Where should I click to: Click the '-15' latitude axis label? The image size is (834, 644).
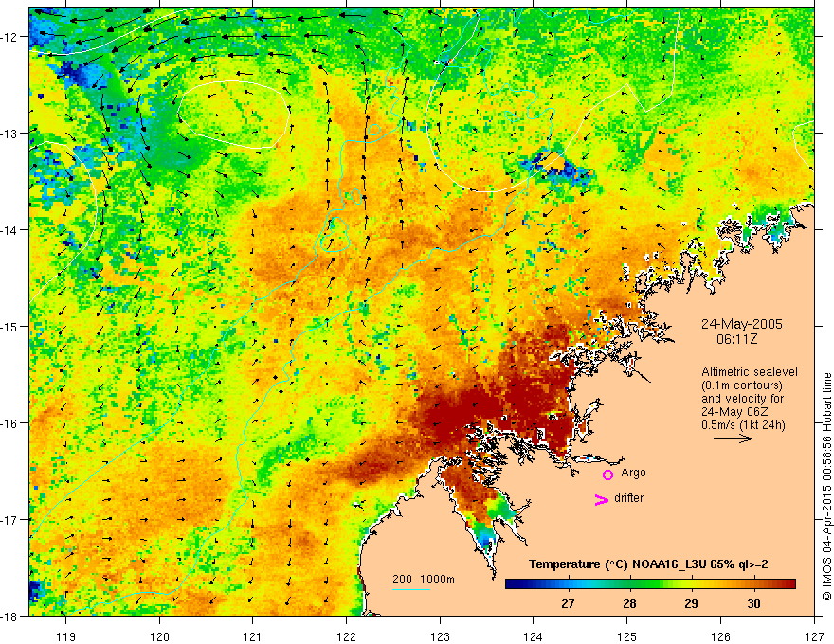click(x=9, y=326)
